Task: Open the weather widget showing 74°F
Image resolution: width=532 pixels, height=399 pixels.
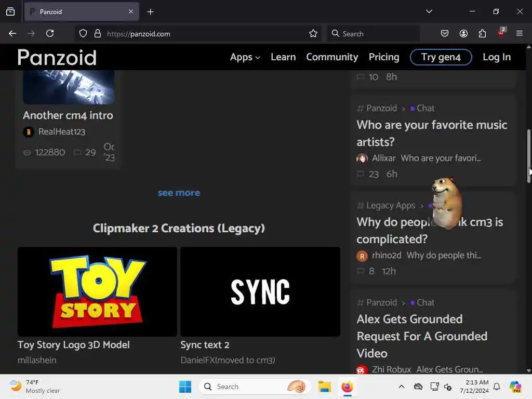Action: pos(35,387)
